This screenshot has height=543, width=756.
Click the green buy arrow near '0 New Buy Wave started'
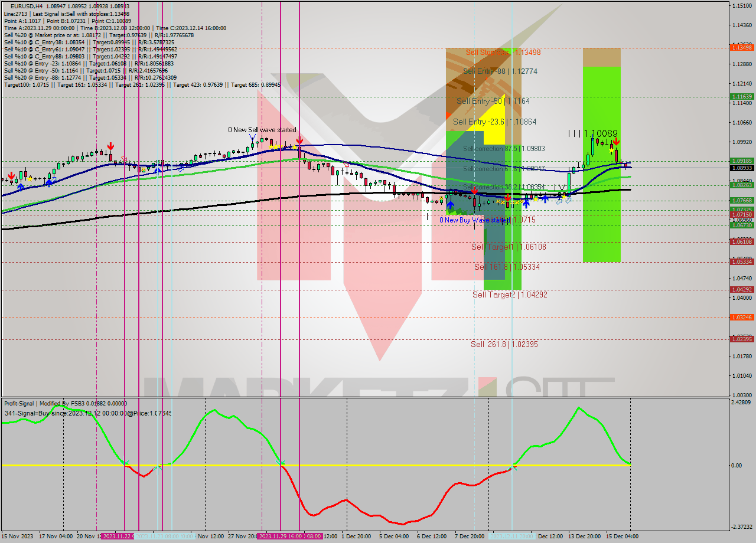click(450, 204)
